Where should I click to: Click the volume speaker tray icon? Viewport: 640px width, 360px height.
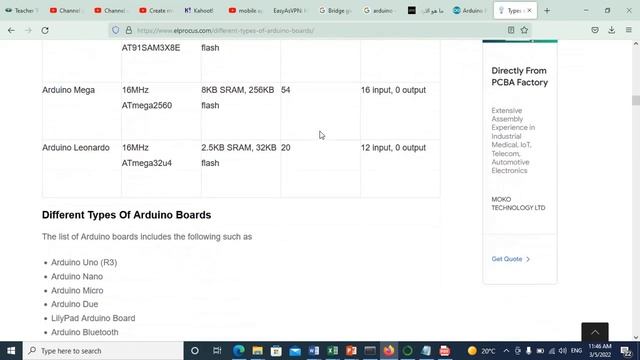point(562,351)
